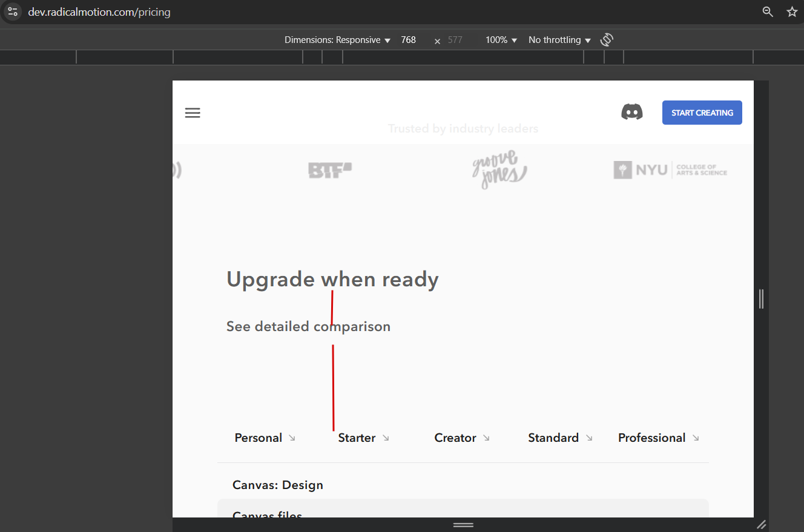Click the address bar URL dev.radicalmotion.com/pricing
Screen dimensions: 804x532
pyautogui.click(x=99, y=12)
